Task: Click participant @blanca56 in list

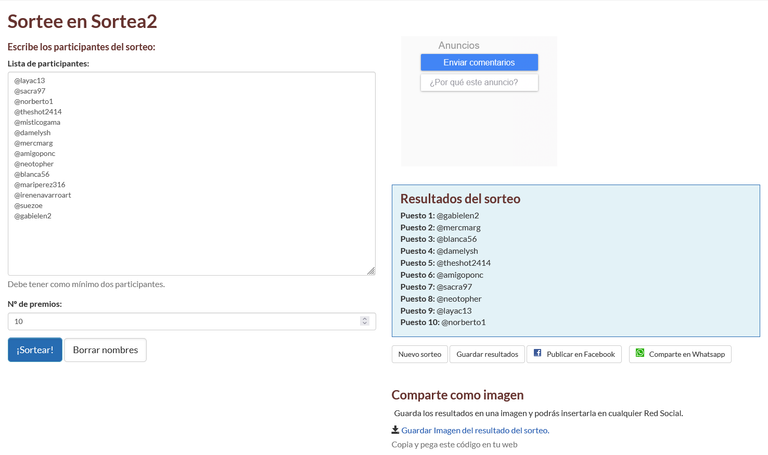Action: [x=32, y=174]
